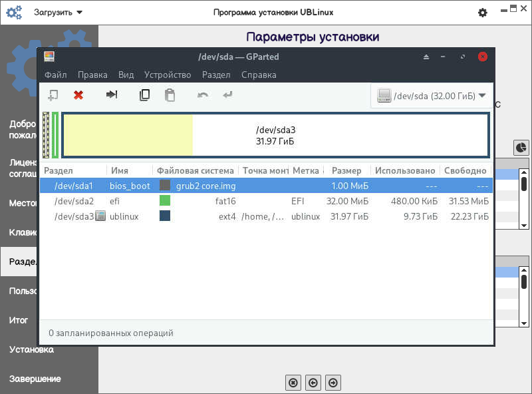The image size is (532, 394).
Task: Open the Вид menu in GParted
Action: click(x=126, y=75)
